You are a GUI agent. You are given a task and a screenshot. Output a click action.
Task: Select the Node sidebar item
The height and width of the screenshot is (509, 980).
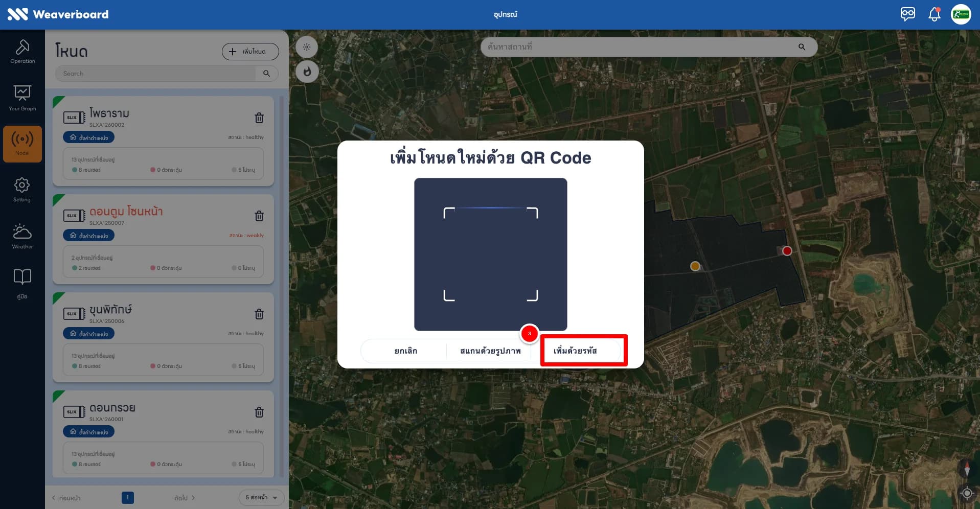22,144
